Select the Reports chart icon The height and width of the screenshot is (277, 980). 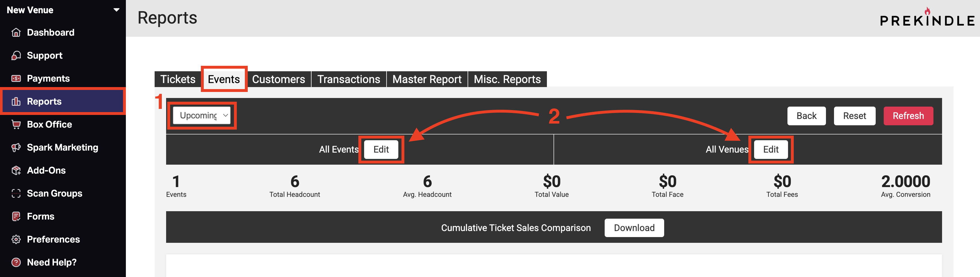pos(16,102)
